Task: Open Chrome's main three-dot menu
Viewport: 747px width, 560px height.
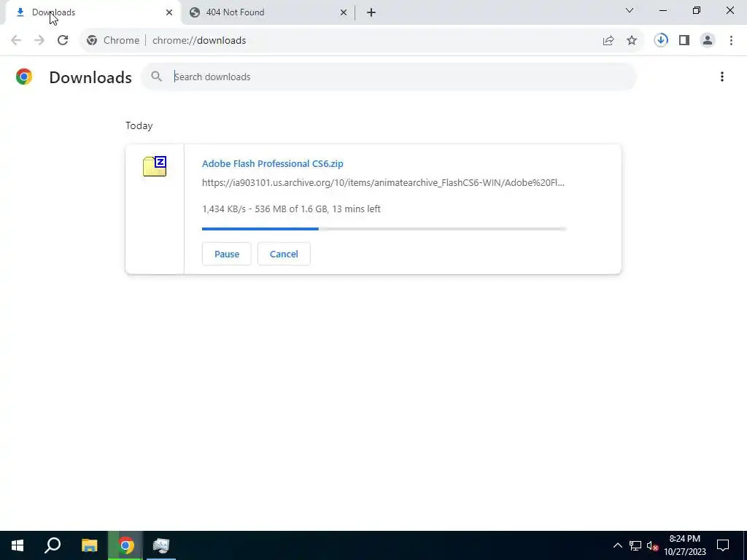Action: pyautogui.click(x=731, y=41)
